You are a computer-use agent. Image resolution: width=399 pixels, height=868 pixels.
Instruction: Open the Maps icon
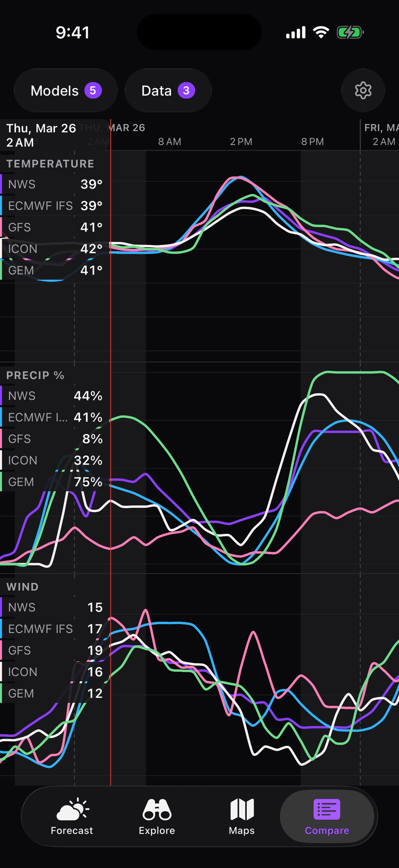pos(242,809)
